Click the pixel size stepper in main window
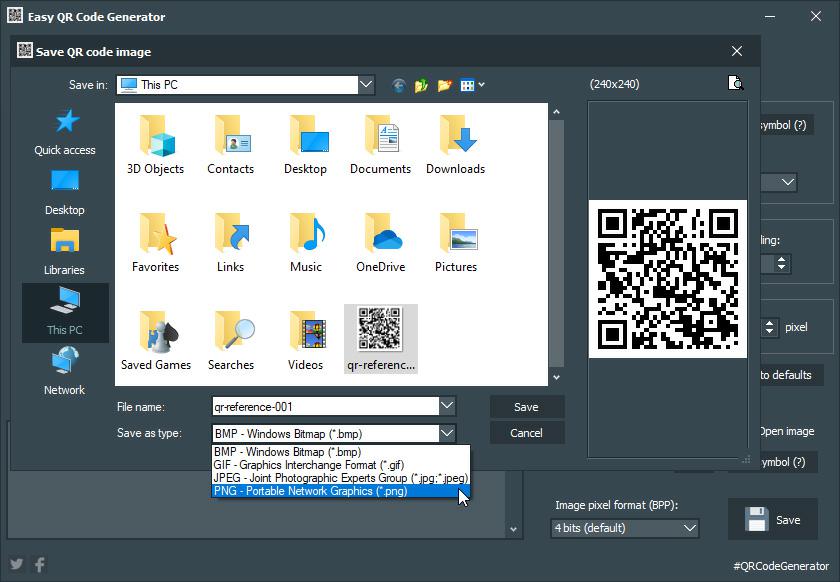The height and width of the screenshot is (582, 840). click(x=769, y=327)
